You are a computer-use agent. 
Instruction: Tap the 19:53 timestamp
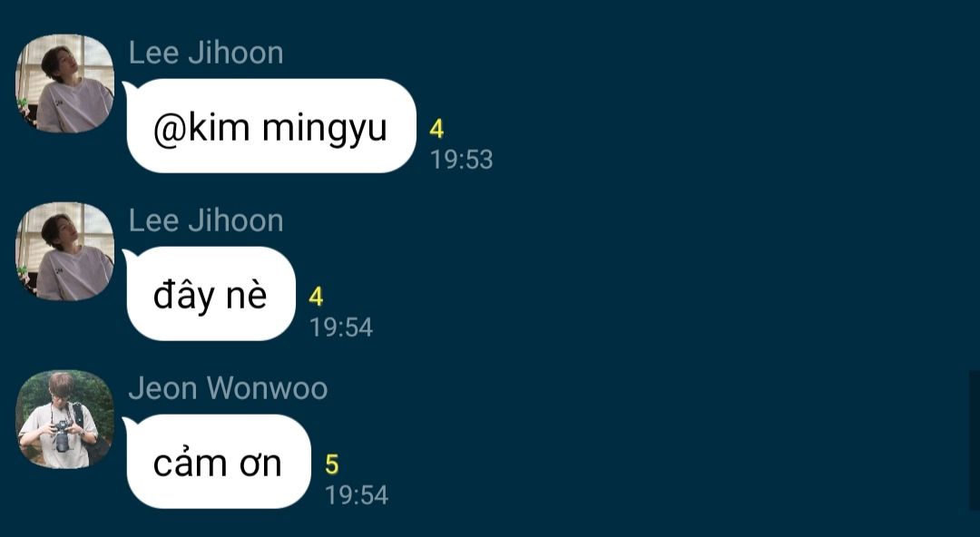tap(462, 160)
